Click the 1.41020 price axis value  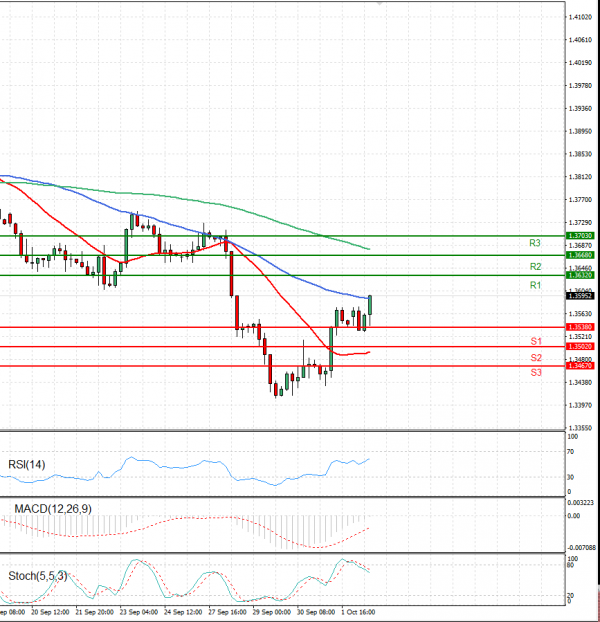[x=580, y=17]
